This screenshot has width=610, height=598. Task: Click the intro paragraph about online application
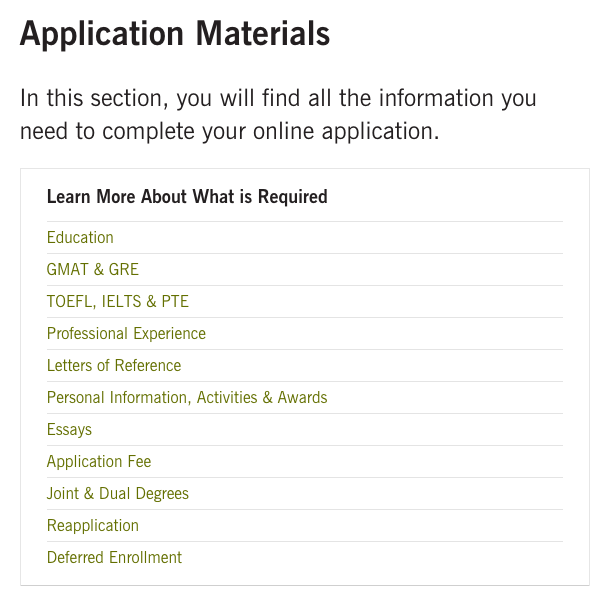coord(278,115)
